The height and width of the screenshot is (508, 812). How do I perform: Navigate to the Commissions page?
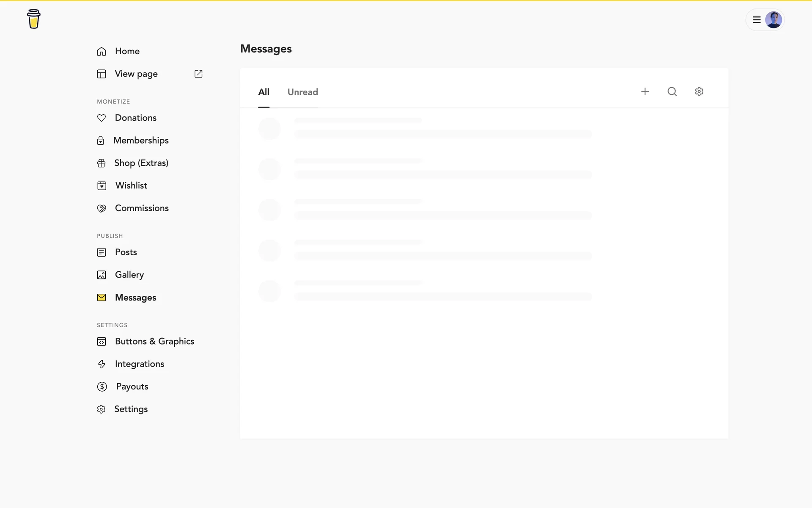(142, 208)
